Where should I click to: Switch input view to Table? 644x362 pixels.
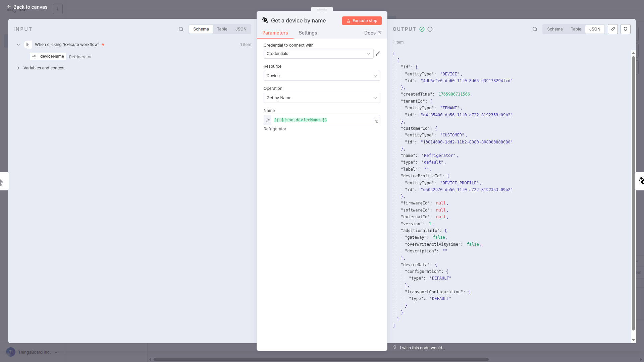tap(222, 29)
